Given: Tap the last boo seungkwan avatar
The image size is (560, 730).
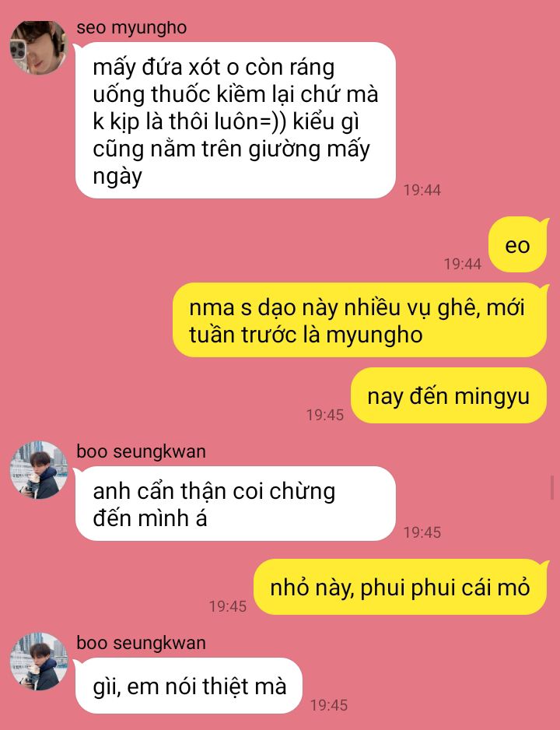Looking at the screenshot, I should [39, 661].
